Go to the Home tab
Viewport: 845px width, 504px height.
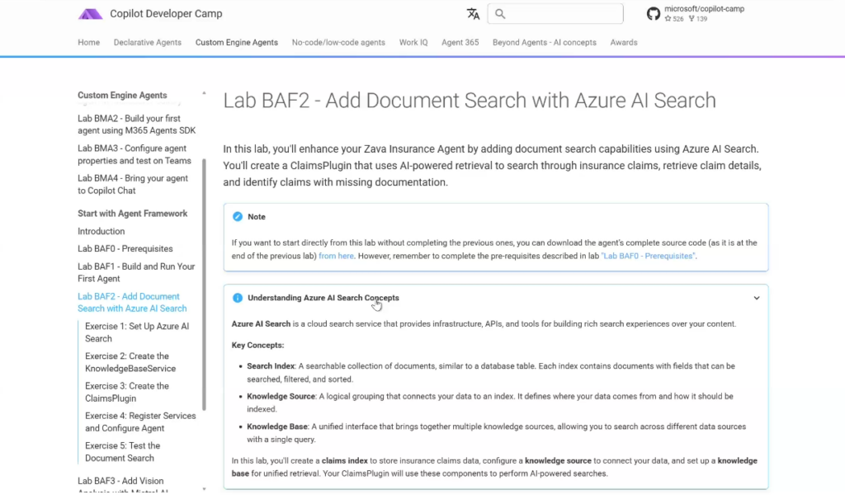[x=88, y=43]
